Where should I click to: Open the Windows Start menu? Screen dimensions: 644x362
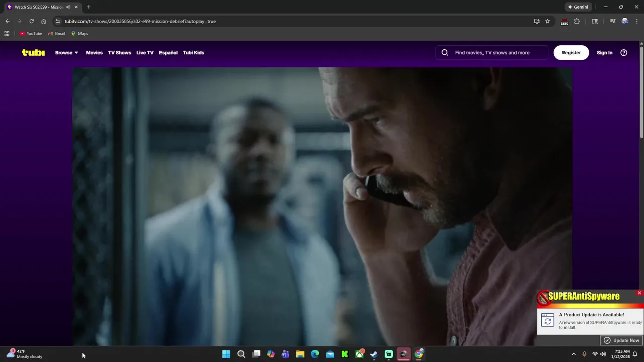[x=226, y=354]
